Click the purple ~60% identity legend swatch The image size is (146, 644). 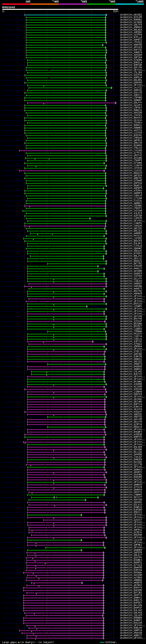(x=73, y=4)
